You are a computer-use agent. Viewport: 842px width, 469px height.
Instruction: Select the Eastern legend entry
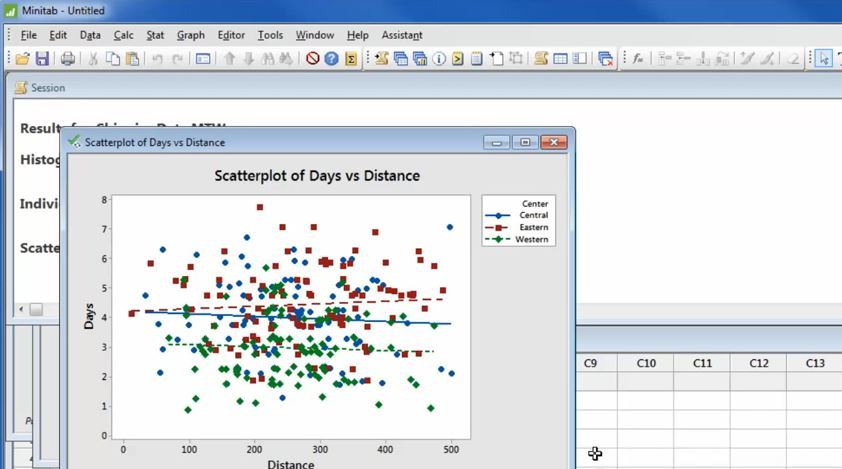click(517, 227)
